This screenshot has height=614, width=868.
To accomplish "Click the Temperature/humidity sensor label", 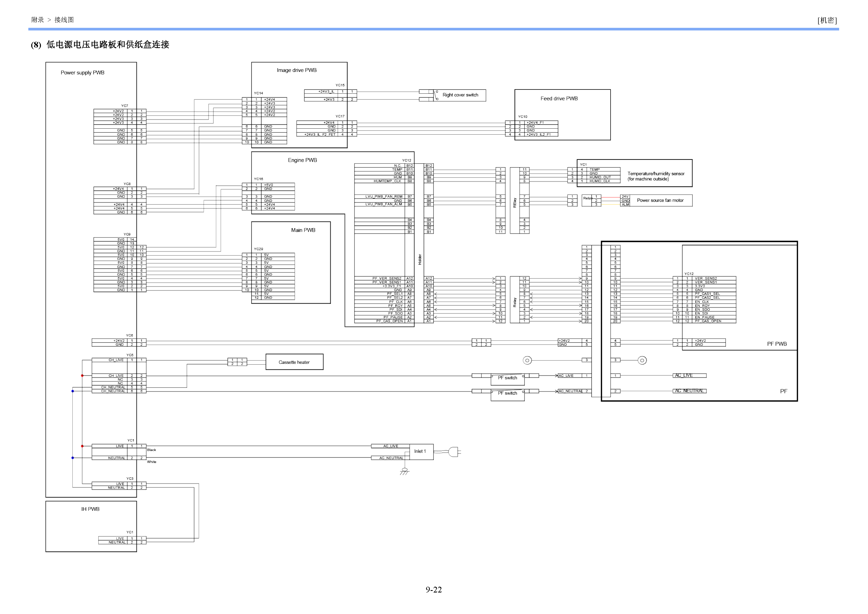I will pos(656,176).
